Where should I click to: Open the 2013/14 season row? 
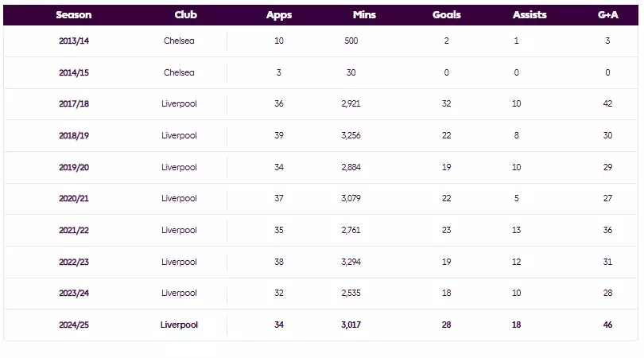320,41
